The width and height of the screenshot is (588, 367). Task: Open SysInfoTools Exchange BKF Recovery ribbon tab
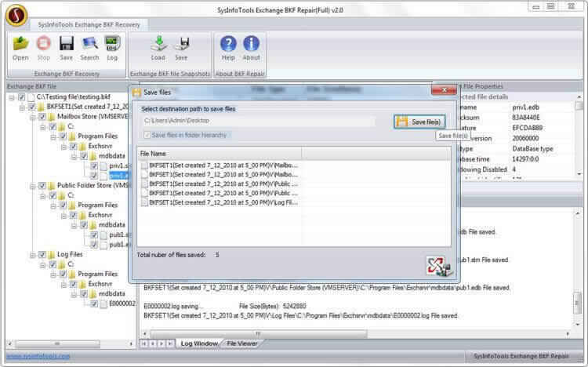coord(89,25)
